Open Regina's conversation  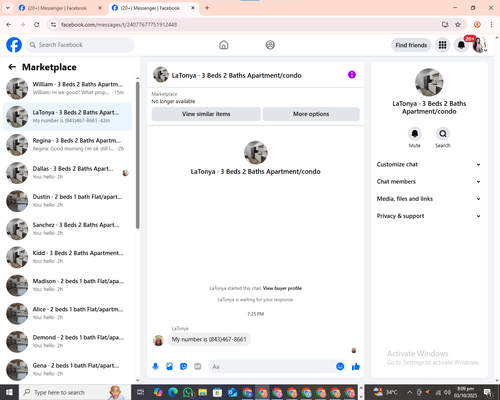68,145
